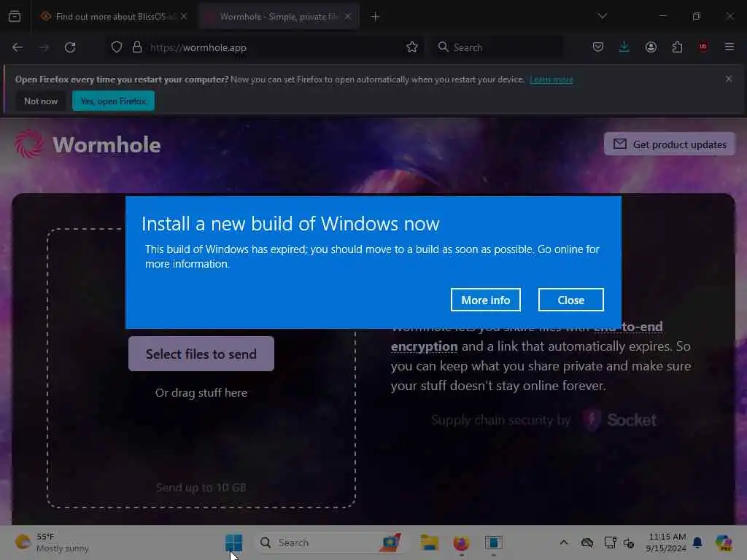Viewport: 747px width, 560px height.
Task: Click Or drag stuff here text
Action: point(201,393)
